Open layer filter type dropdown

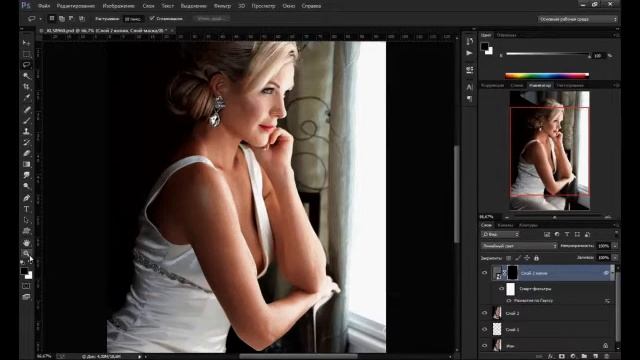(x=500, y=234)
